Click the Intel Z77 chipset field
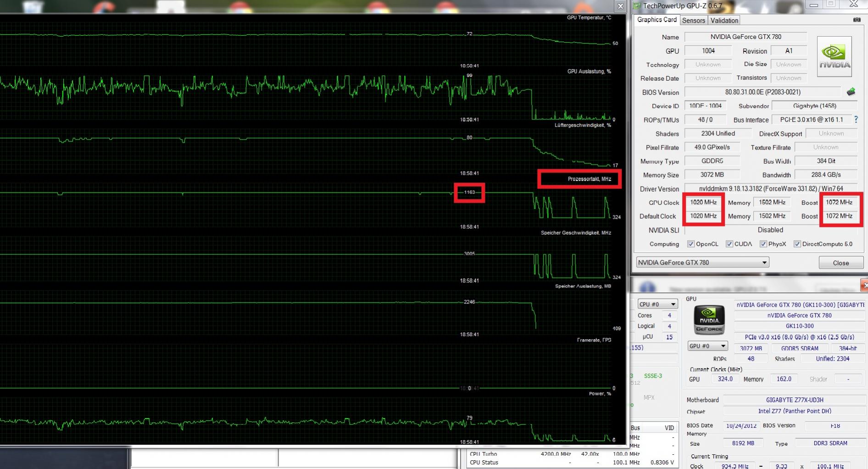Image resolution: width=868 pixels, height=469 pixels. click(x=794, y=411)
